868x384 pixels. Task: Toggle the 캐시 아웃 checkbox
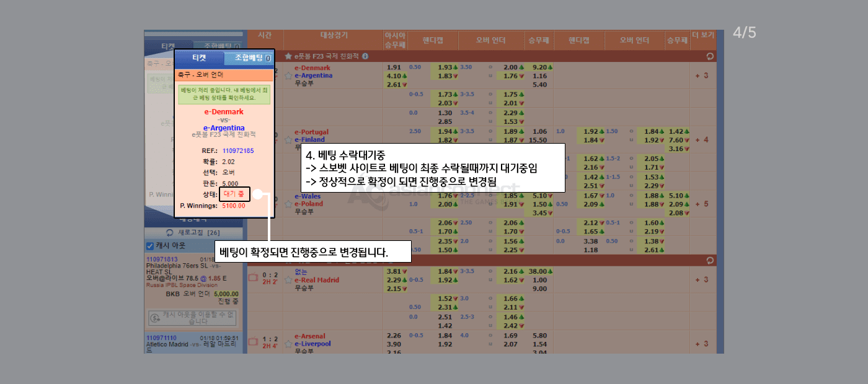[149, 246]
